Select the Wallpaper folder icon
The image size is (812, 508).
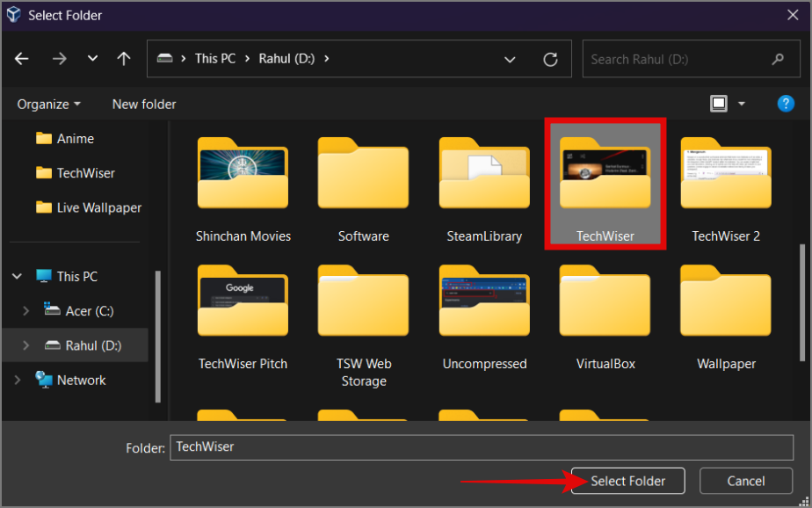tap(726, 301)
